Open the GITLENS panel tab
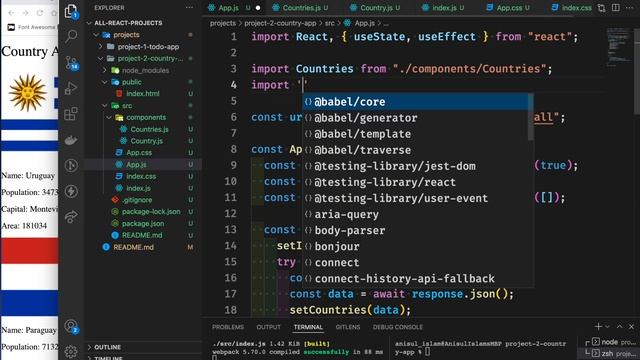 tap(348, 327)
